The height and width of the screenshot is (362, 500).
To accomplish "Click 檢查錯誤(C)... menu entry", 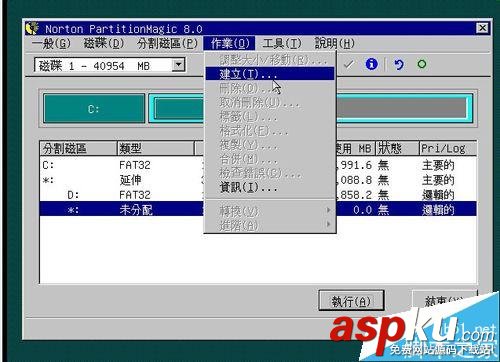I will [x=270, y=173].
